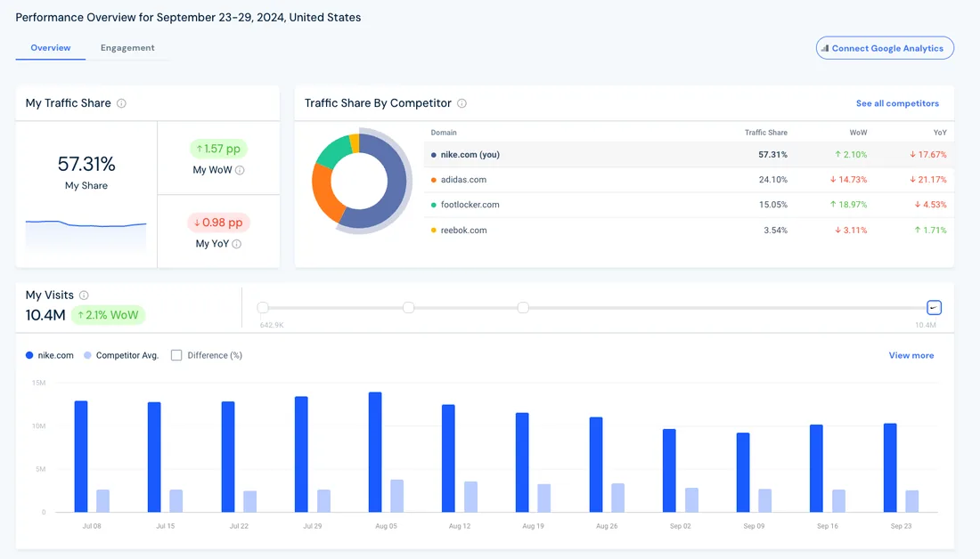Click the info icon next to My WoW
This screenshot has width=980, height=559.
click(x=240, y=170)
